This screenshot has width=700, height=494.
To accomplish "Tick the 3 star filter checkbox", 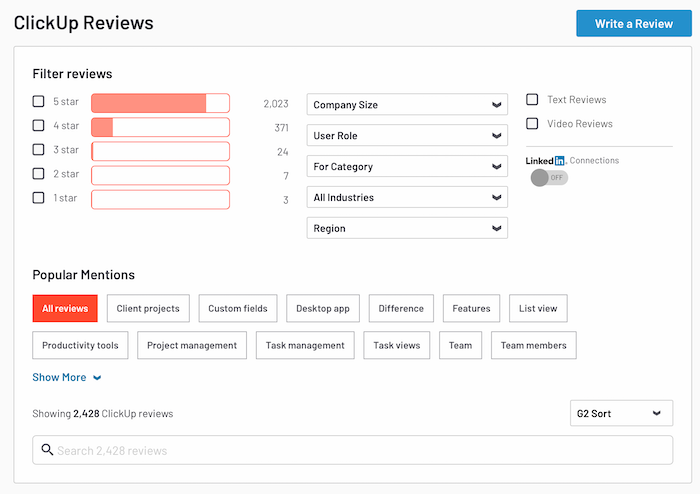I will pyautogui.click(x=38, y=149).
